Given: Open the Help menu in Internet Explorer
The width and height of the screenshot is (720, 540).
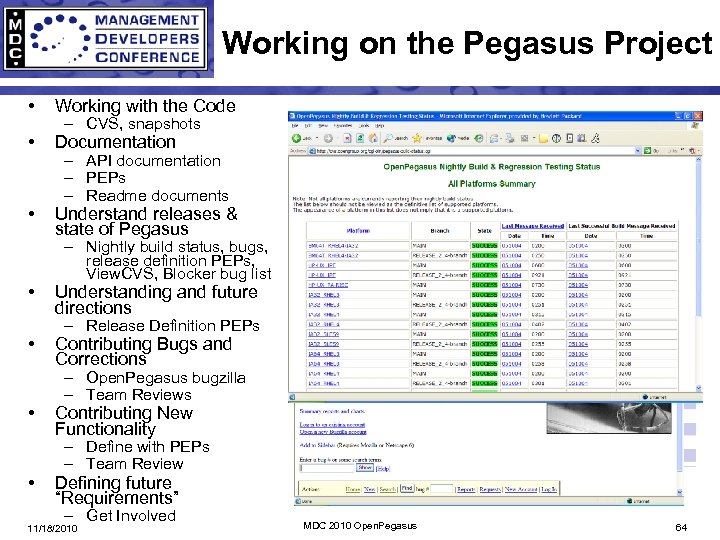Looking at the screenshot, I should click(380, 125).
